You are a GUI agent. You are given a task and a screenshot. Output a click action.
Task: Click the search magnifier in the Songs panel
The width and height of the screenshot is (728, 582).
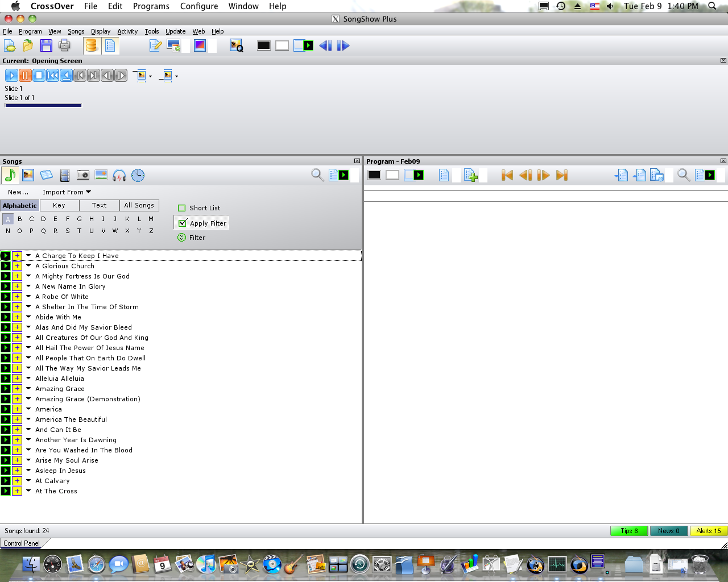[317, 175]
